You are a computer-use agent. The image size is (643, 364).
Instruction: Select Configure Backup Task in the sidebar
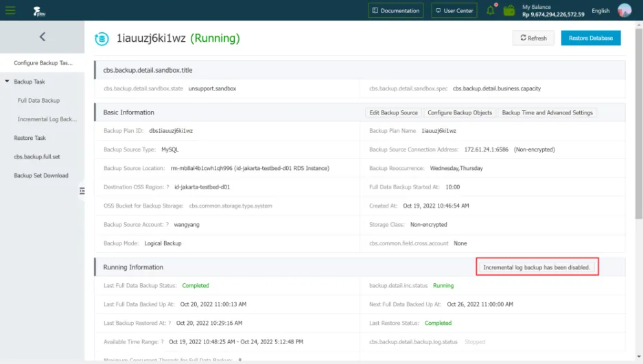point(43,63)
